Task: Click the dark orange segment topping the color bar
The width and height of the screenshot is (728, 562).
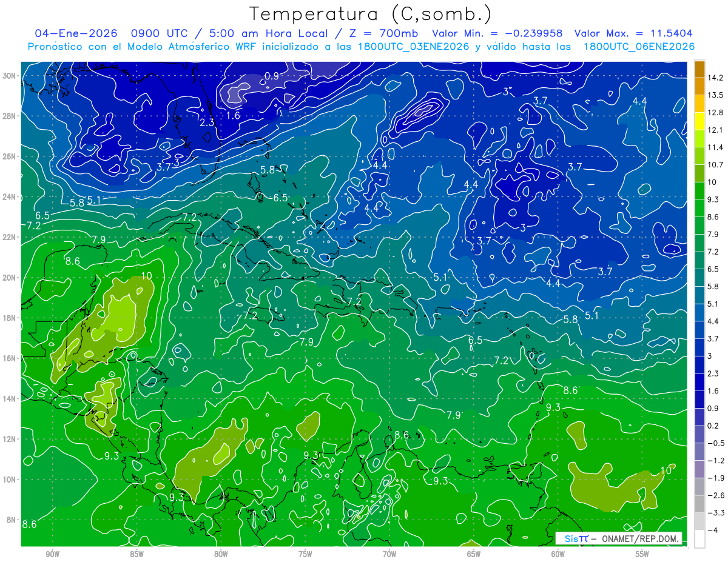Action: 699,69
